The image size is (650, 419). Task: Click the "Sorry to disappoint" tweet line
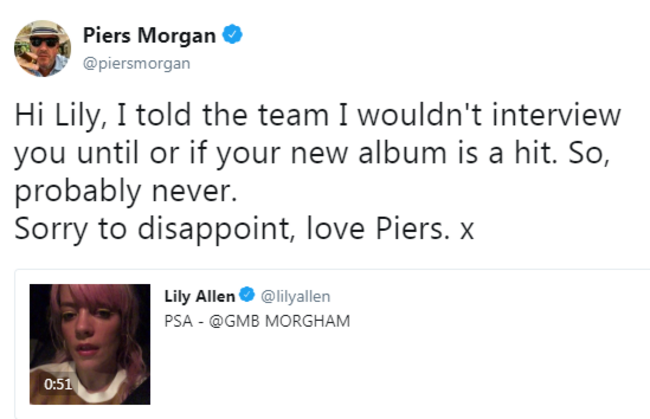click(x=244, y=229)
